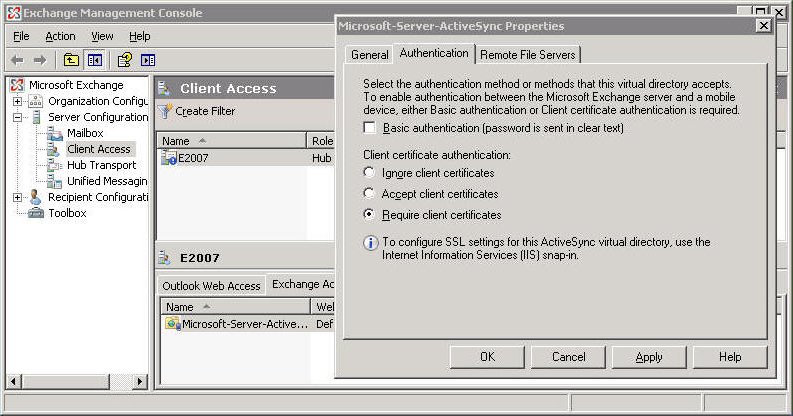Select the Hub Transport tree item
This screenshot has height=416, width=793.
(x=102, y=165)
